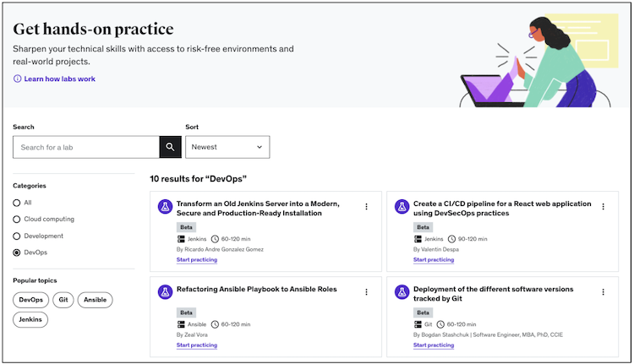Open more options for CI/CD pipeline lab

[603, 207]
